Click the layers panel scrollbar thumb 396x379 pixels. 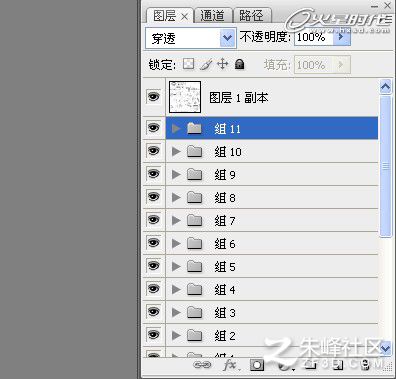pos(385,166)
